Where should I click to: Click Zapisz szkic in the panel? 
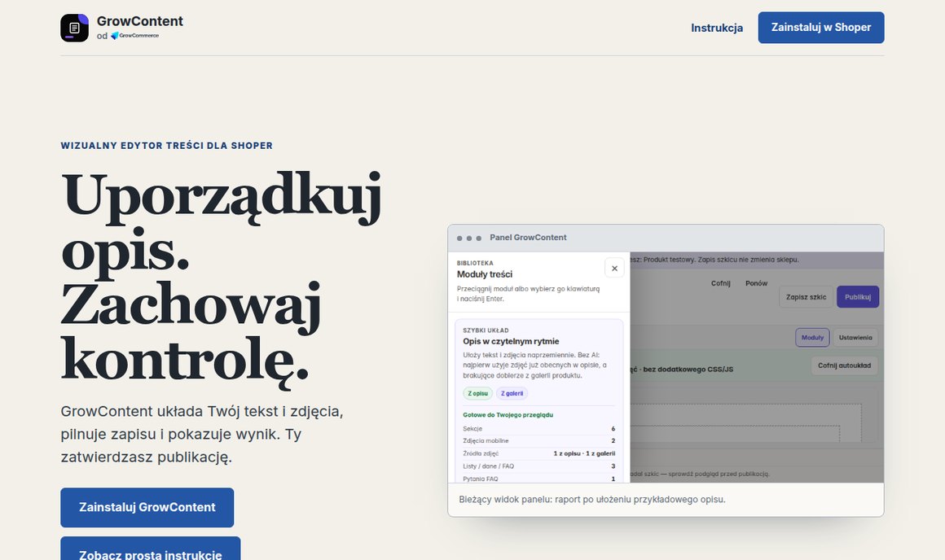click(x=806, y=297)
